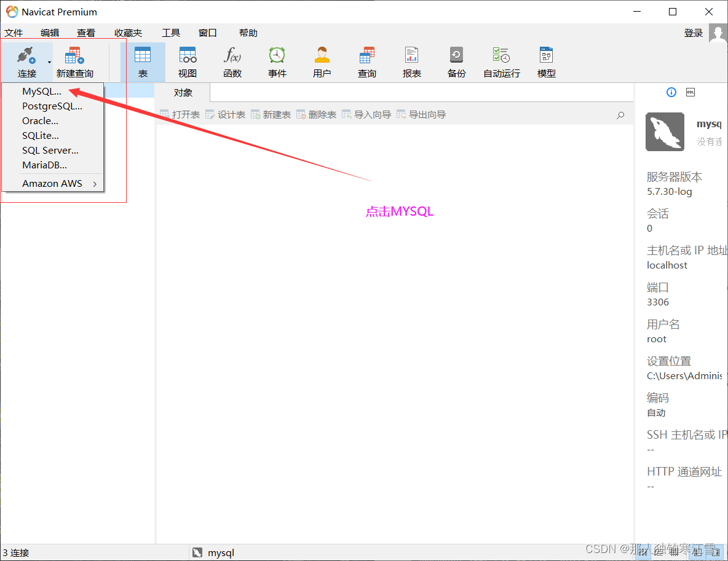
Task: Click the 设计表 design table button
Action: (x=225, y=115)
